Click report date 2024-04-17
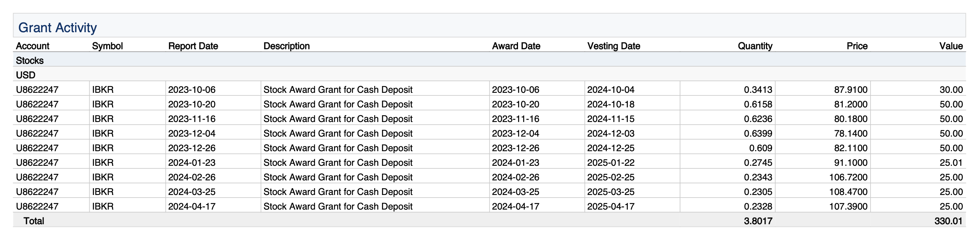Image resolution: width=980 pixels, height=241 pixels. click(x=192, y=206)
